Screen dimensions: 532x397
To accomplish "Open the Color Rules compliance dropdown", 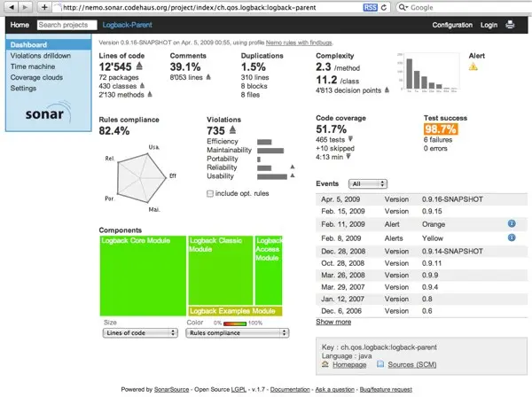I will pyautogui.click(x=237, y=333).
